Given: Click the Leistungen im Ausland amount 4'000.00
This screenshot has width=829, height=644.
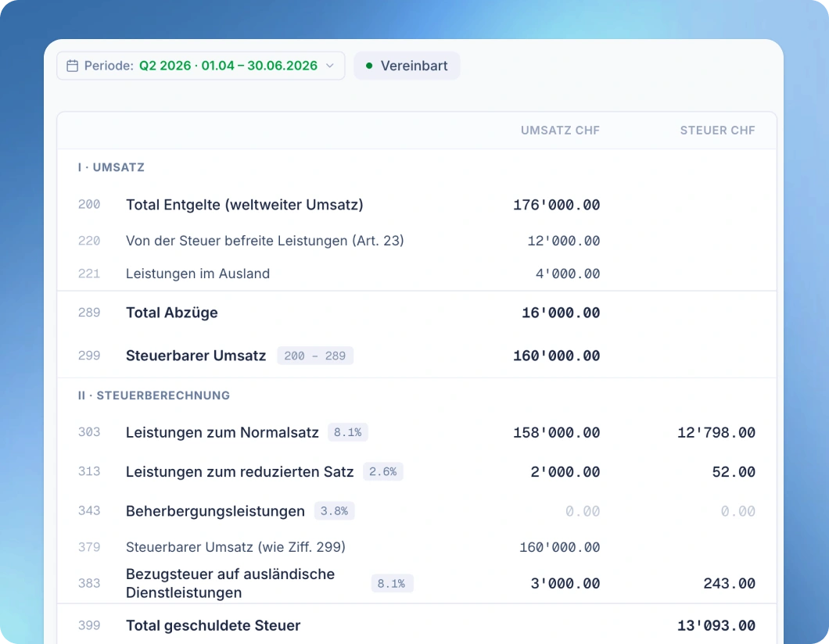Looking at the screenshot, I should pos(568,274).
